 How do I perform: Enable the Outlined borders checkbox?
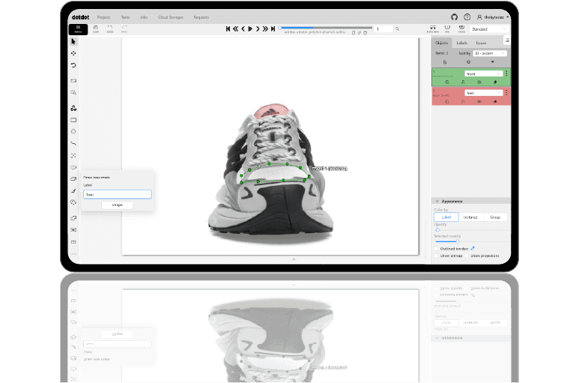point(436,249)
